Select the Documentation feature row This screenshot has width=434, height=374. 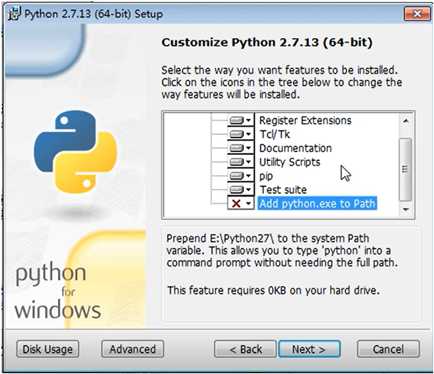click(x=295, y=148)
